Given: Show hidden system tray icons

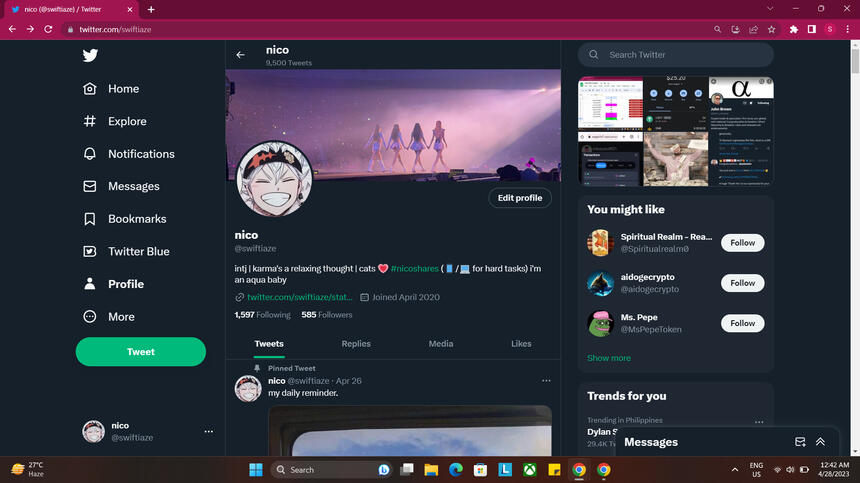Looking at the screenshot, I should (735, 470).
